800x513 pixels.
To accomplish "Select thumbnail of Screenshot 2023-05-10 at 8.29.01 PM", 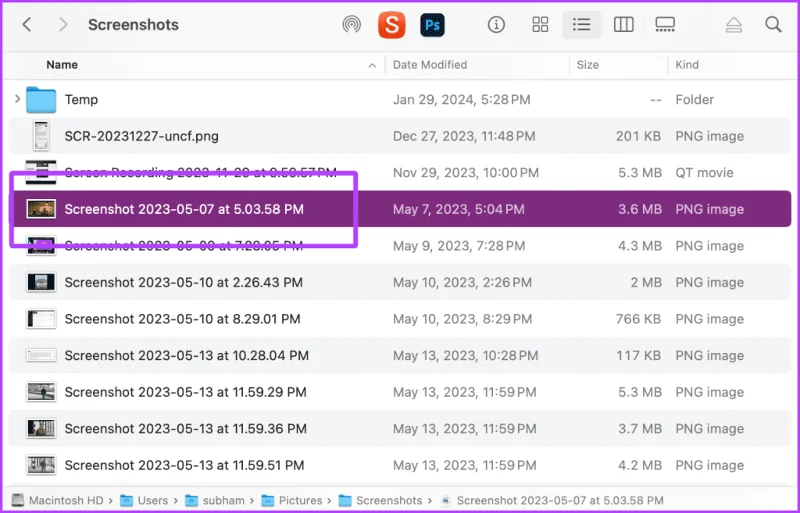I will pyautogui.click(x=41, y=319).
